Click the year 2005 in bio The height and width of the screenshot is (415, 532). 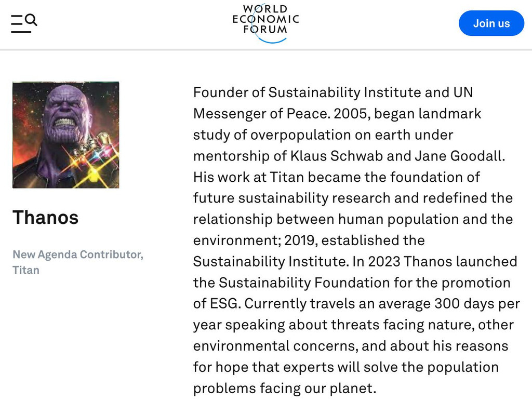(x=352, y=114)
